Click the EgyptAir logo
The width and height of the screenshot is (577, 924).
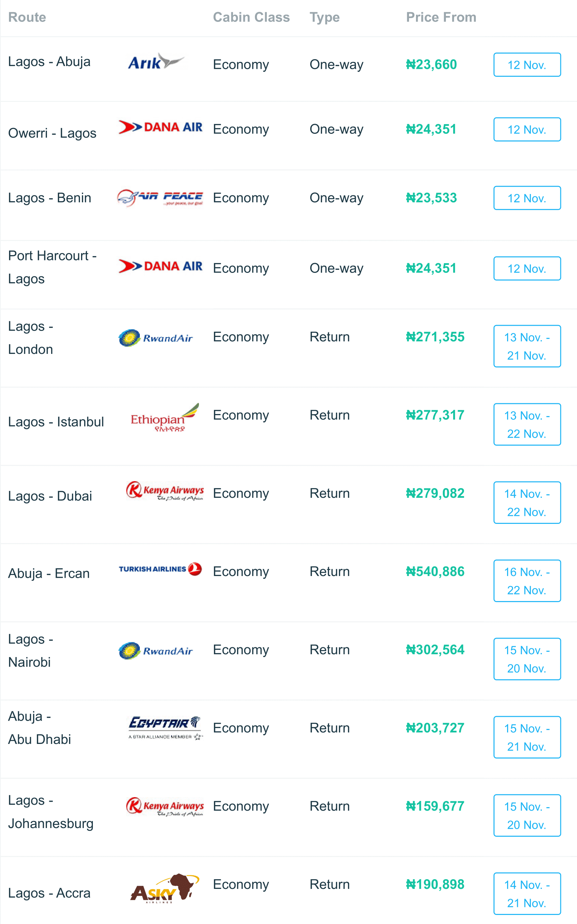[x=165, y=728]
